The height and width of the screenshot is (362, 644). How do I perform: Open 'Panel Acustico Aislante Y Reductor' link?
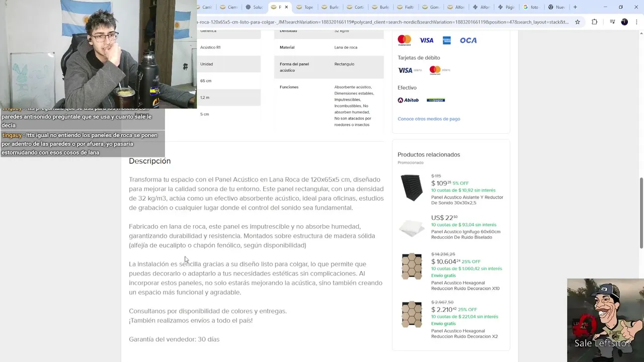click(x=467, y=200)
